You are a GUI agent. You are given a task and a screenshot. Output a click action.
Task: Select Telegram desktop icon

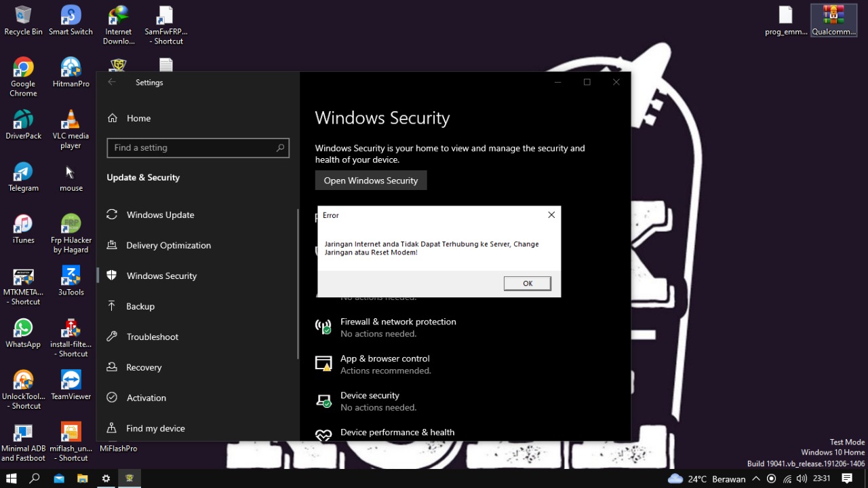[23, 177]
